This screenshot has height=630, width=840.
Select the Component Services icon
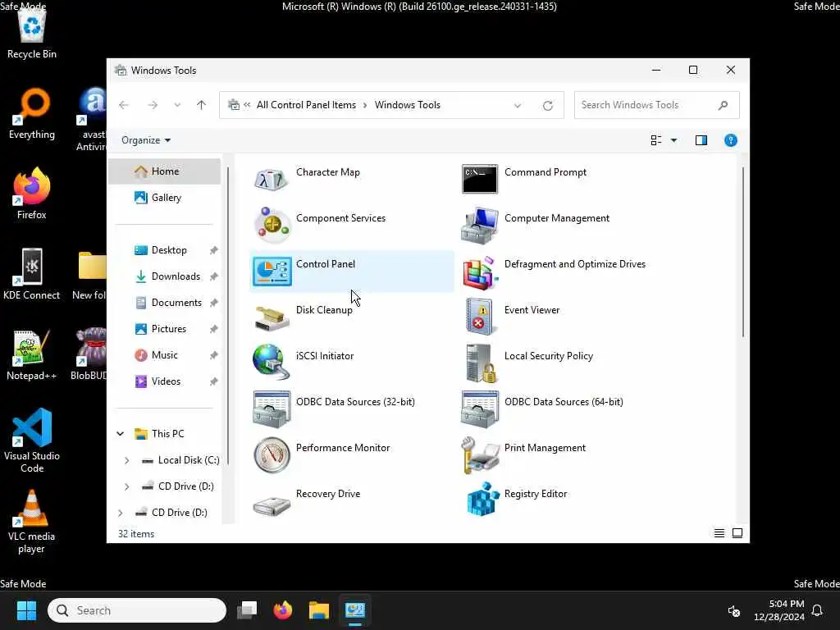coord(272,225)
